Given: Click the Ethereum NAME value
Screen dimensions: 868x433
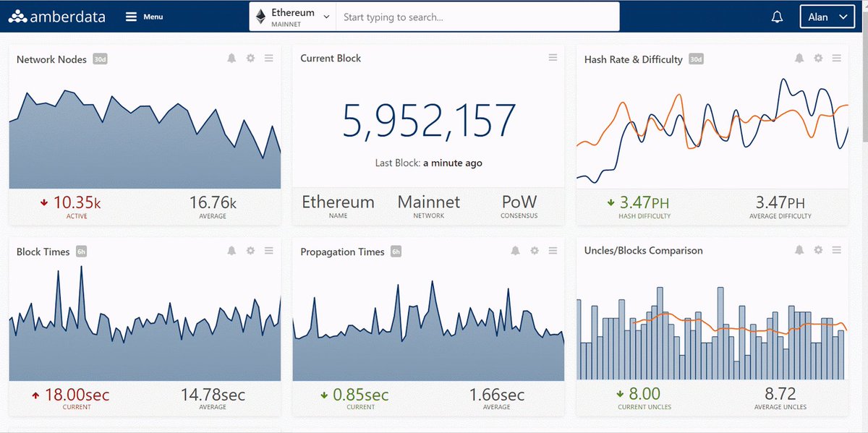Looking at the screenshot, I should pyautogui.click(x=338, y=202).
